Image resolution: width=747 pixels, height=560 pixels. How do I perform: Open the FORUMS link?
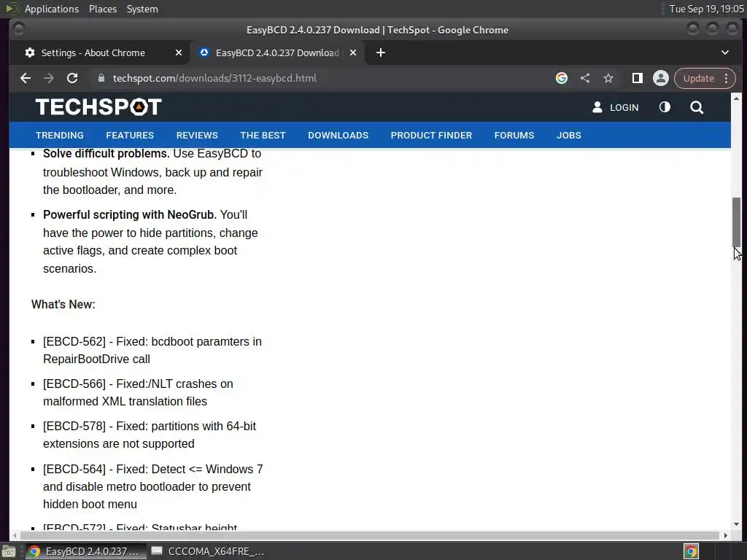tap(514, 135)
